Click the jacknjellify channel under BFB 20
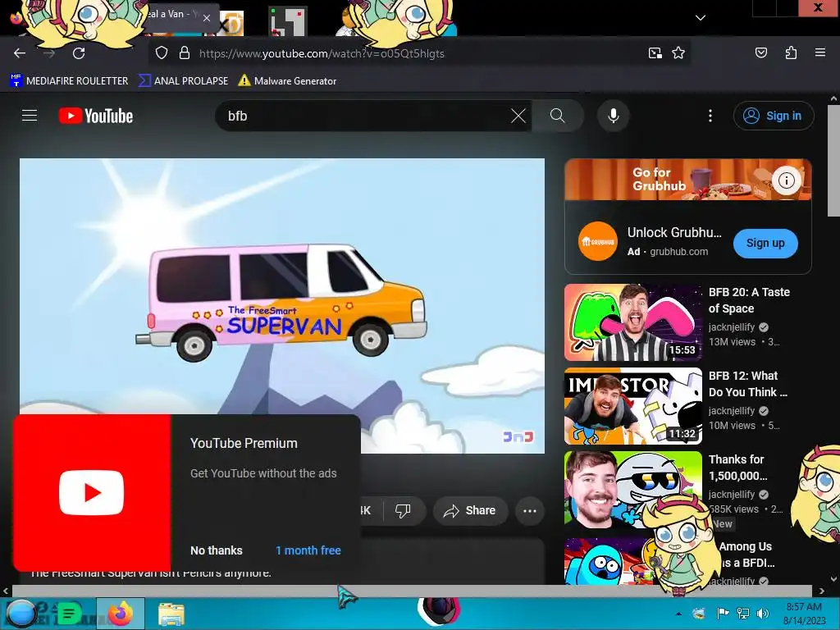 click(732, 326)
